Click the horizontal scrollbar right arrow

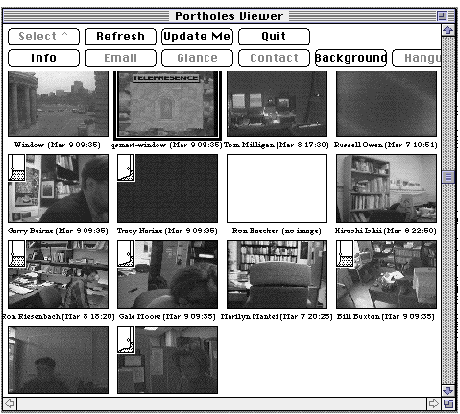pyautogui.click(x=433, y=404)
